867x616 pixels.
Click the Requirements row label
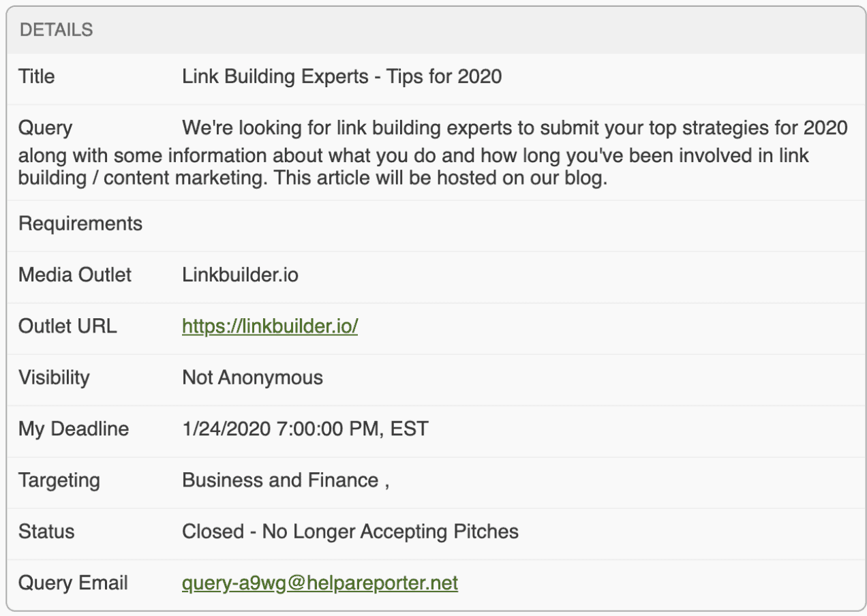coord(80,224)
